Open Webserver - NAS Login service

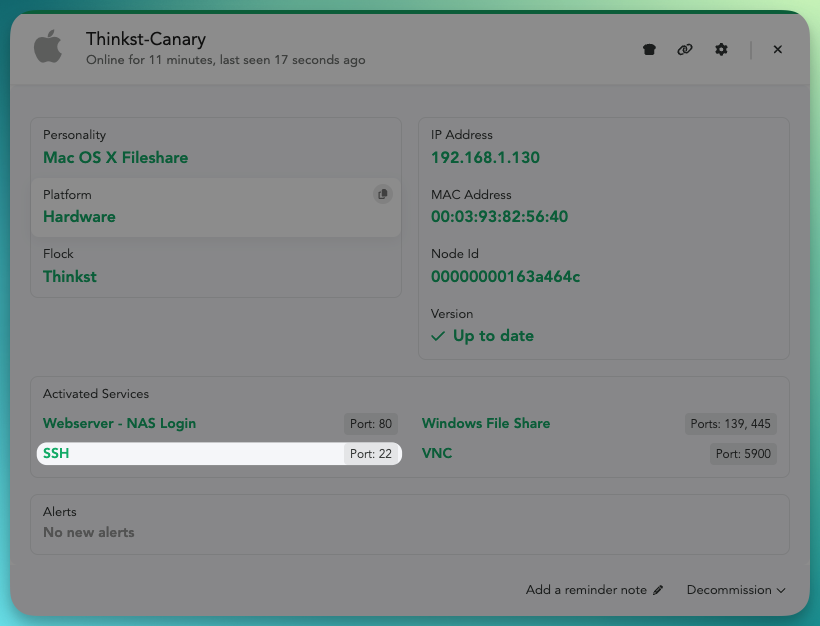click(119, 423)
